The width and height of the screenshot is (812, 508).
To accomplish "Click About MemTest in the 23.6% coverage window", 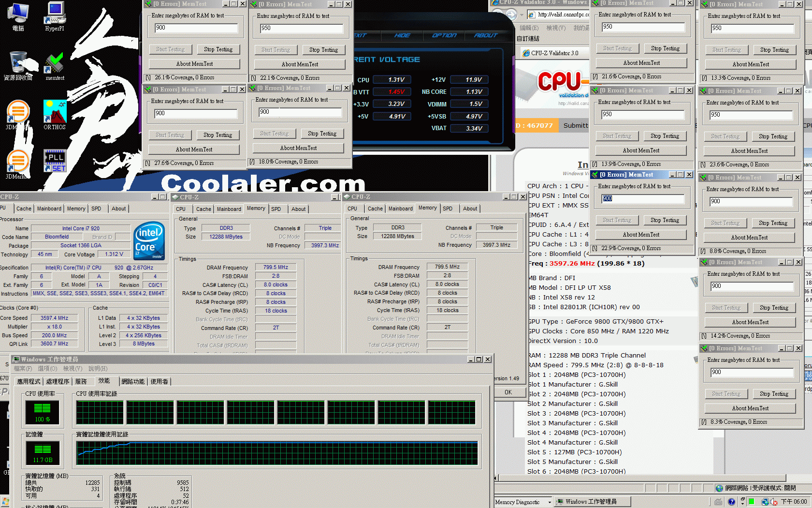I will (749, 151).
